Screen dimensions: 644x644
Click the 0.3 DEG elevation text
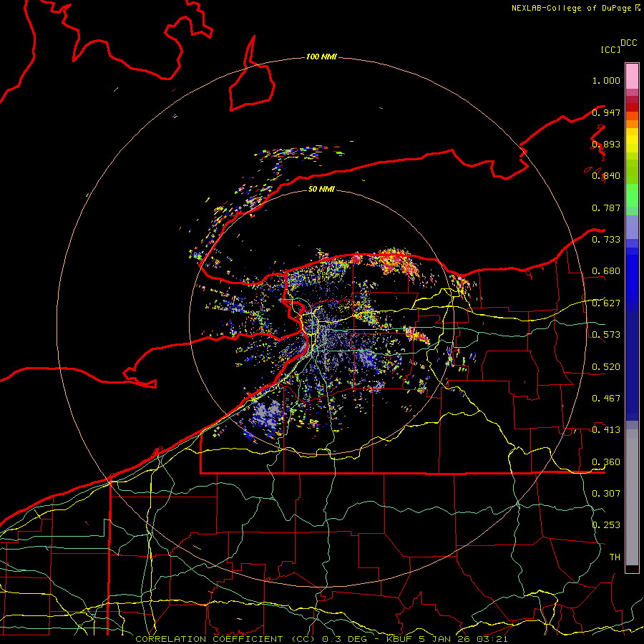coord(344,639)
